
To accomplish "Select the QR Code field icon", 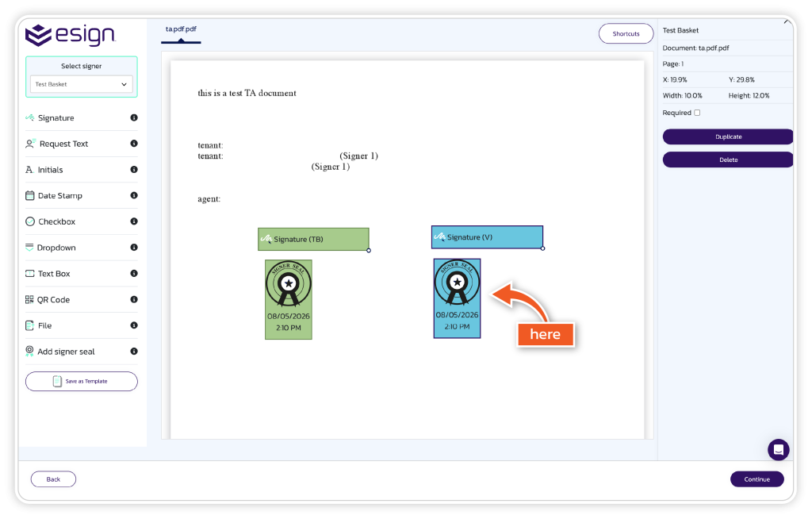I will [x=29, y=300].
